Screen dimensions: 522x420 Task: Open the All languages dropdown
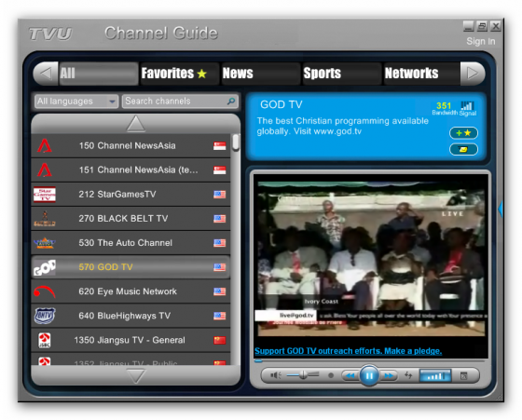click(x=76, y=102)
